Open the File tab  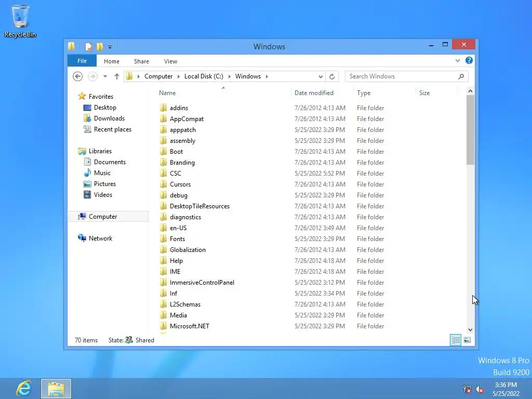tap(82, 61)
